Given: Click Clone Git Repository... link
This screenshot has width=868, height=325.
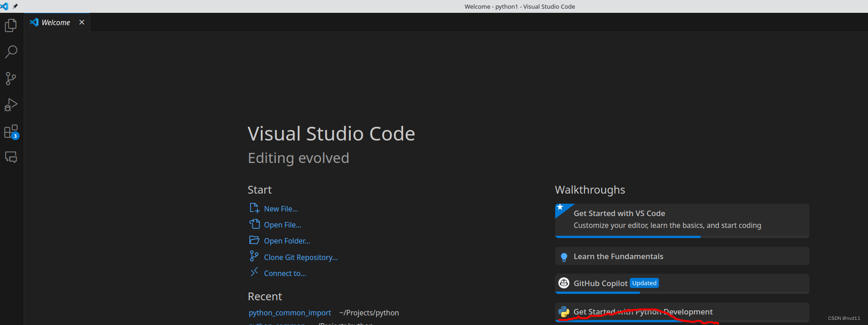Looking at the screenshot, I should tap(301, 257).
